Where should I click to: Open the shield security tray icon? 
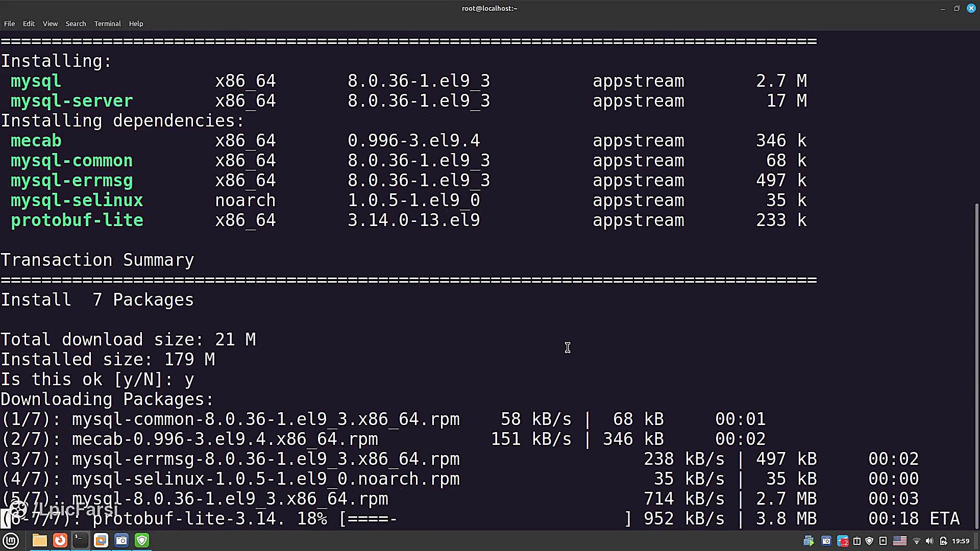point(869,541)
